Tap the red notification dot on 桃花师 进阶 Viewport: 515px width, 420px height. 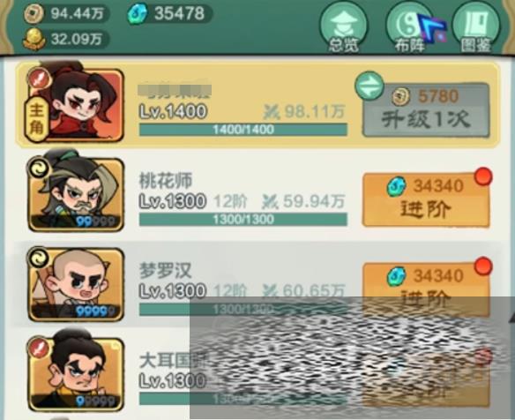coord(483,176)
